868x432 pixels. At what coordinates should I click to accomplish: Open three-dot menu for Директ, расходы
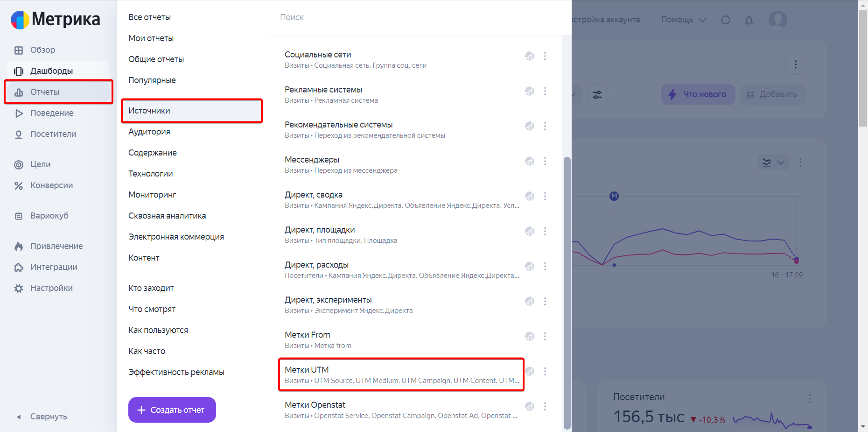(x=545, y=266)
